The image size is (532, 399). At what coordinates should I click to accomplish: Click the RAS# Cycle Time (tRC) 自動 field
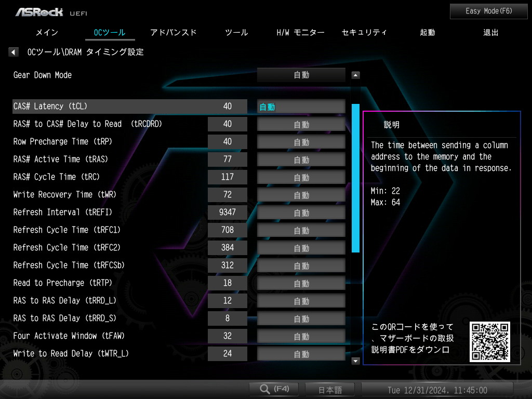click(301, 177)
